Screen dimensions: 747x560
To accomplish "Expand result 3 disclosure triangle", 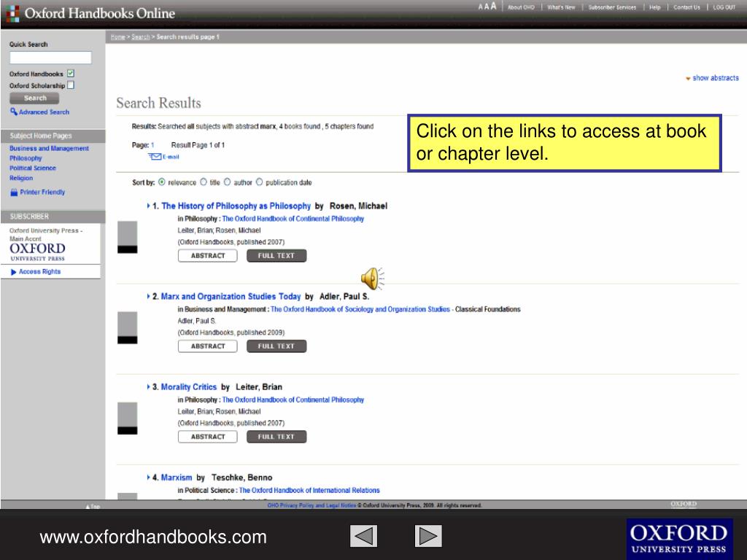I will point(148,386).
